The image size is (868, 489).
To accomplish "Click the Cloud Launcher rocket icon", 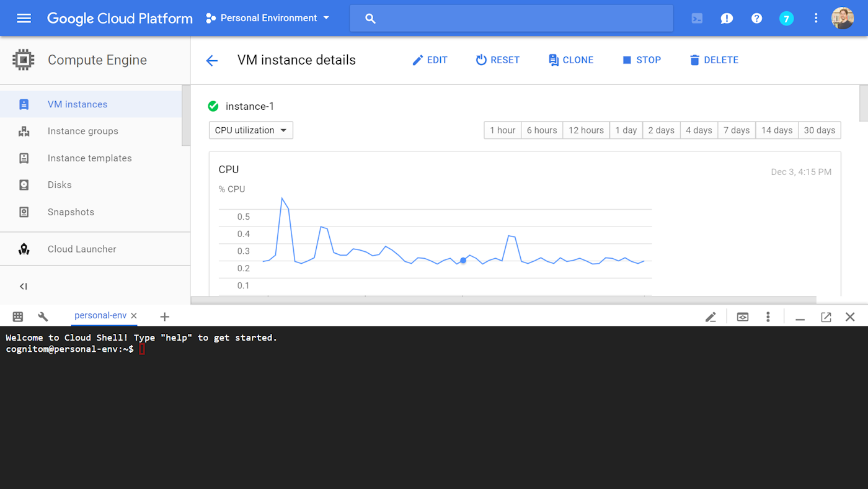I will click(x=24, y=249).
